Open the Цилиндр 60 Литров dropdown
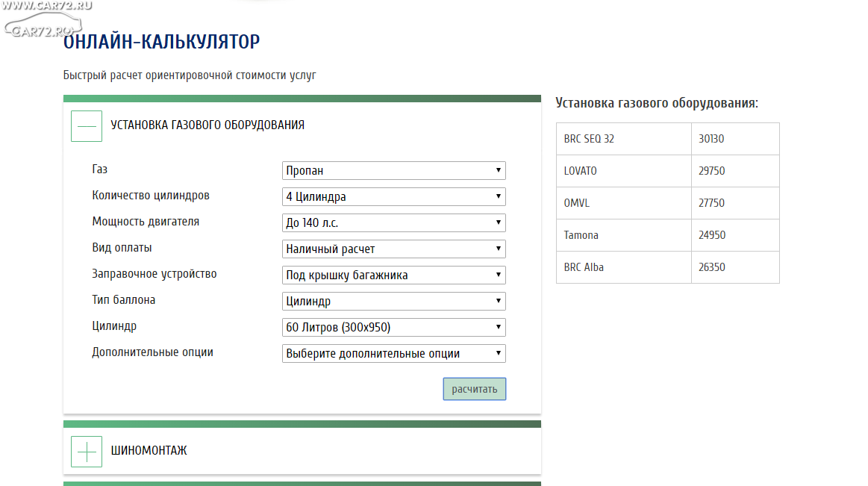 [393, 327]
